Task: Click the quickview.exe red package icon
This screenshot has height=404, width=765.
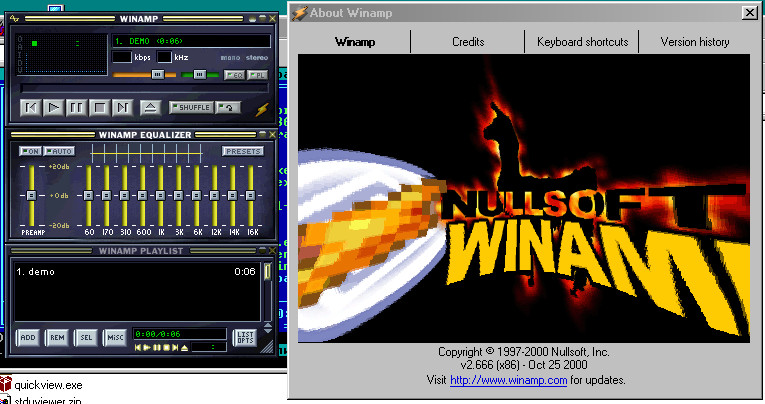Action: (x=6, y=384)
